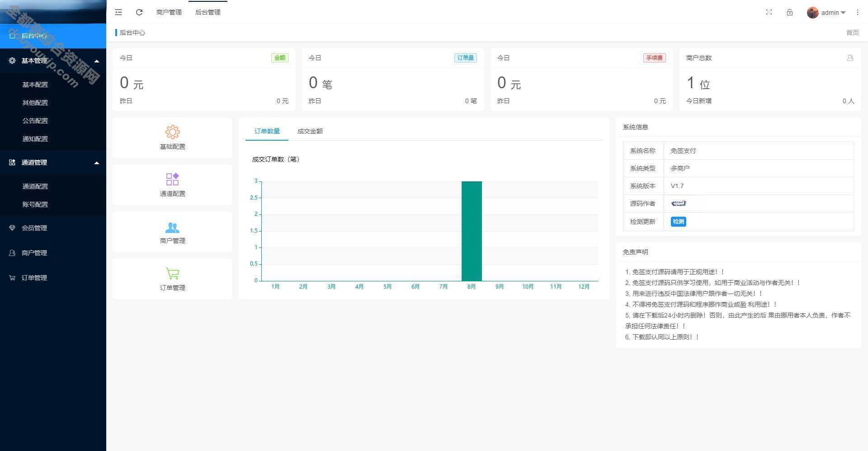This screenshot has height=451, width=868.
Task: Click the user icon in 商户总数 card
Action: pos(850,58)
